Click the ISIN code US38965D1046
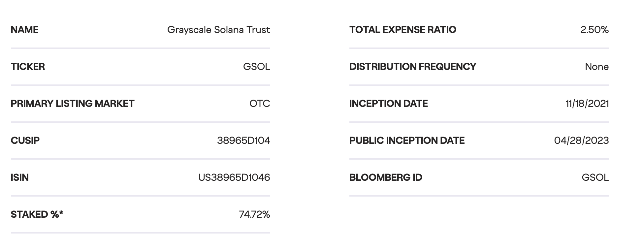This screenshot has width=644, height=252. tap(234, 177)
